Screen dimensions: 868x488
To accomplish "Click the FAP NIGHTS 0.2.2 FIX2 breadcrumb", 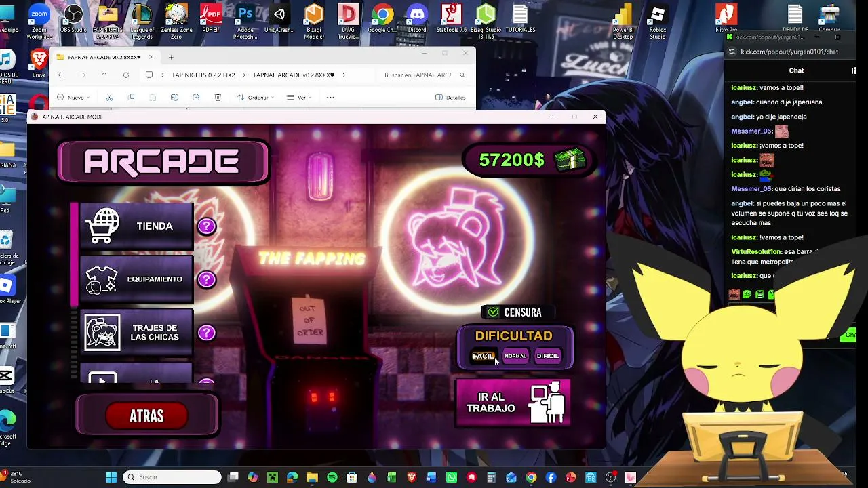I will [203, 75].
